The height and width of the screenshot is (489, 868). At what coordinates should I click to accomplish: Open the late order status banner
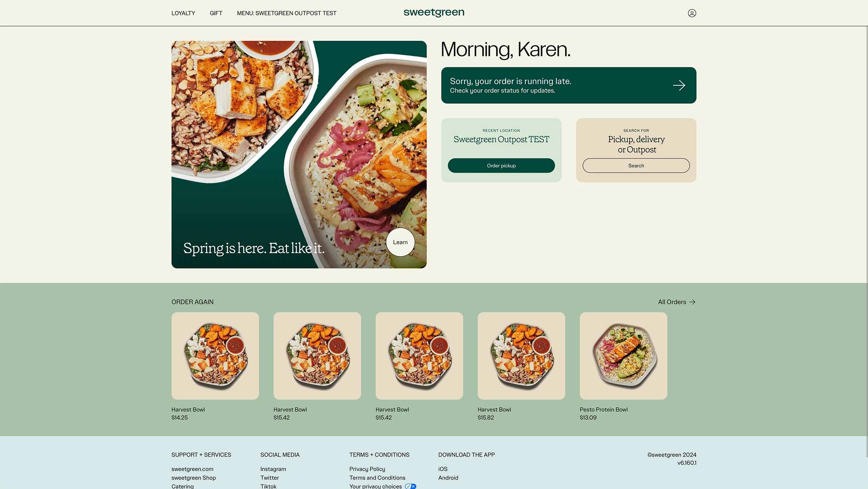pyautogui.click(x=569, y=85)
